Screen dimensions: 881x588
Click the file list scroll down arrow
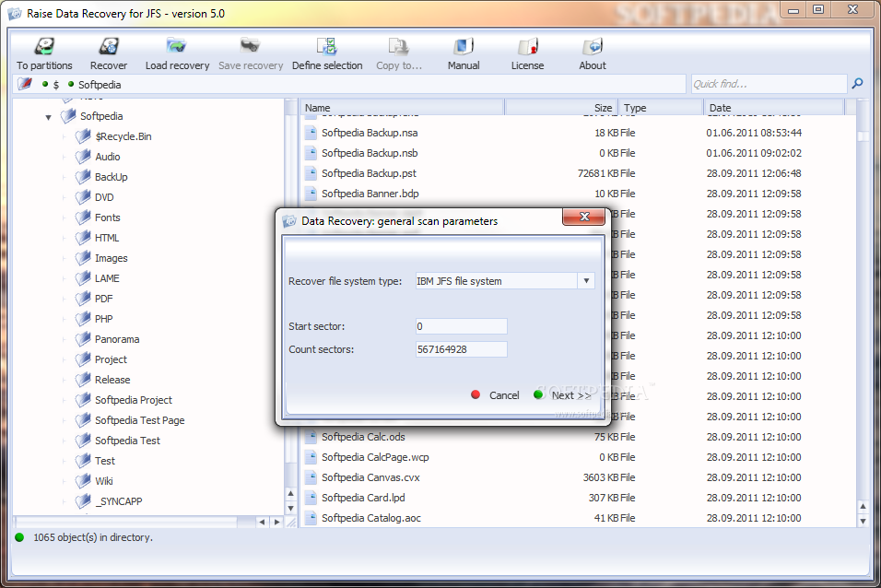[x=863, y=521]
